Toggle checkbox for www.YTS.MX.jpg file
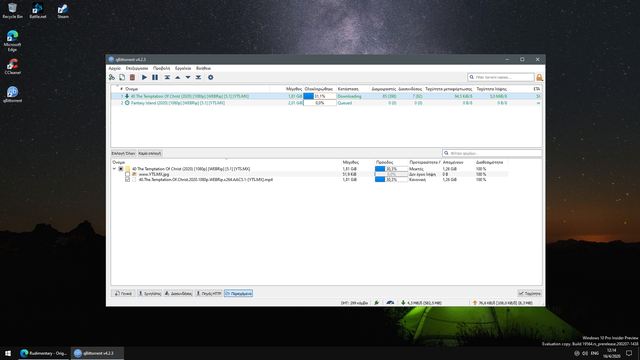The image size is (640, 360). coord(127,174)
